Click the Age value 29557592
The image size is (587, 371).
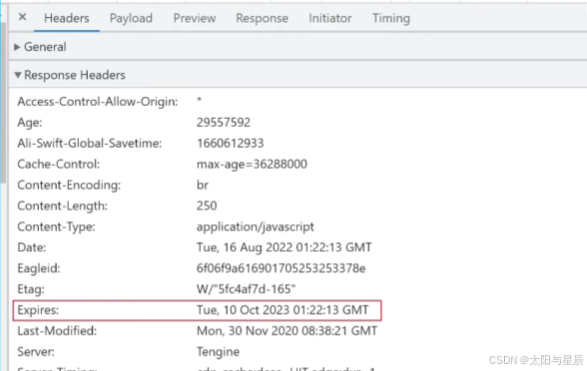point(223,122)
